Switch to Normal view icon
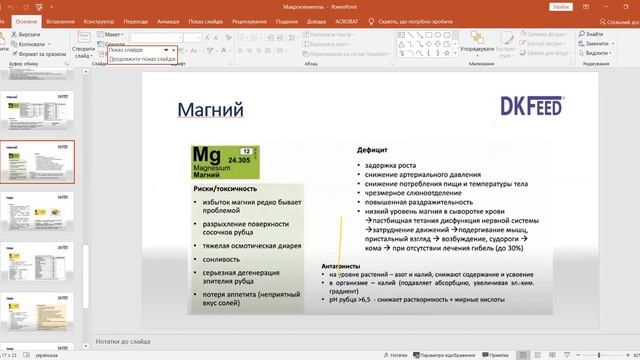This screenshot has width=640, height=360. pyautogui.click(x=523, y=355)
